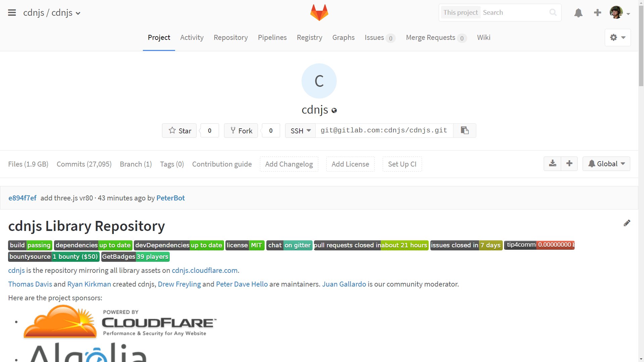This screenshot has height=362, width=644.
Task: Click the devDependencies up to date badge
Action: 179,245
